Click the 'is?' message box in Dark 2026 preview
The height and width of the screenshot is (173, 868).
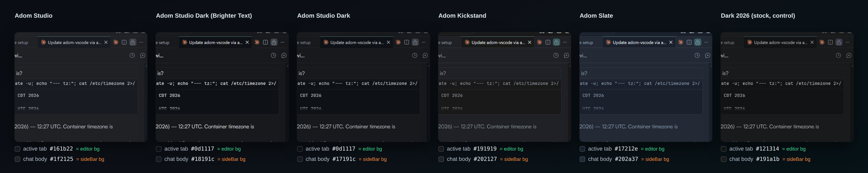click(x=782, y=73)
